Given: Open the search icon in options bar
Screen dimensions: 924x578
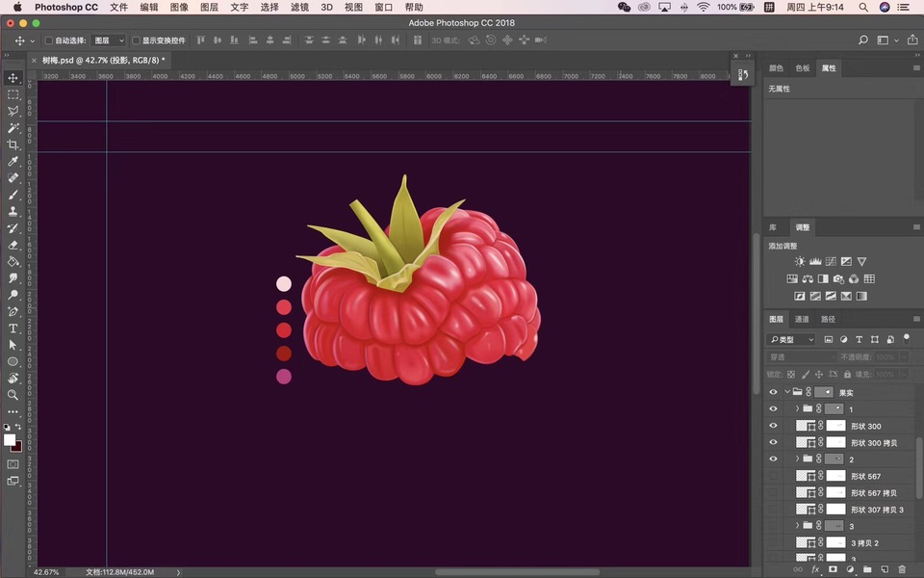Looking at the screenshot, I should pyautogui.click(x=862, y=40).
